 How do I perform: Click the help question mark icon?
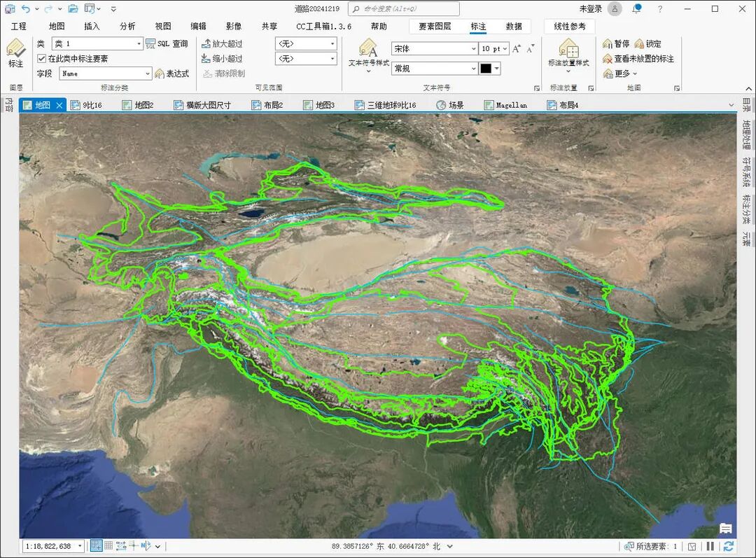(x=660, y=8)
